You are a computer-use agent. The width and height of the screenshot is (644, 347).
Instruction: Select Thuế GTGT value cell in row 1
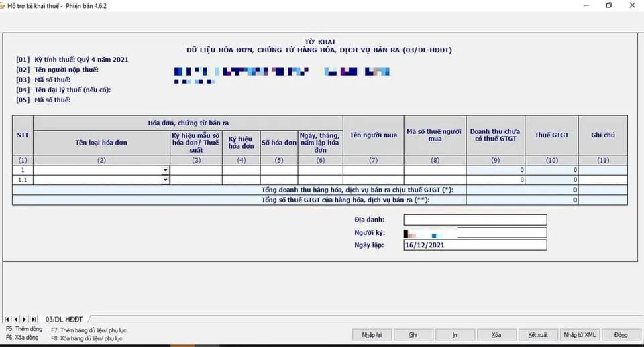pos(551,170)
